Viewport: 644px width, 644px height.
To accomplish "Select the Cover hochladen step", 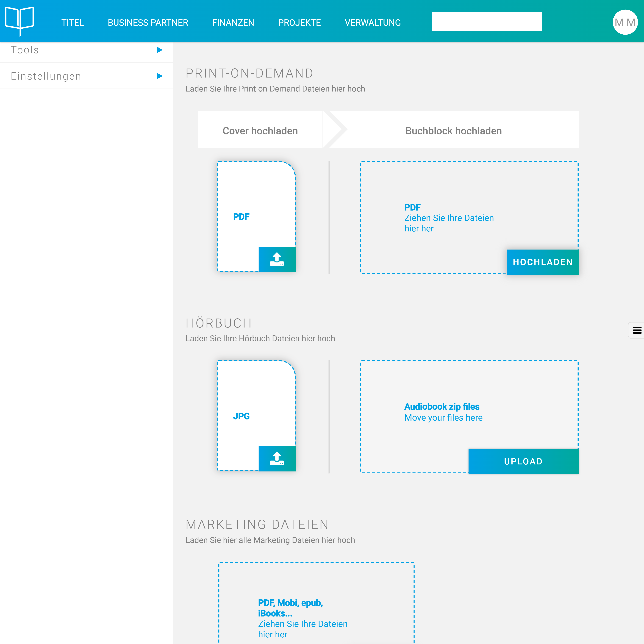I will pyautogui.click(x=260, y=131).
